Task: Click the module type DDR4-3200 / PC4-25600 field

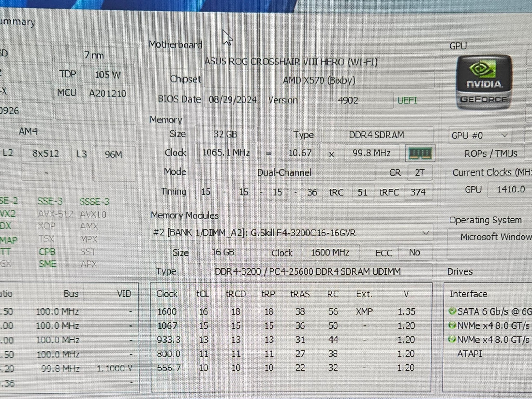Action: [308, 272]
